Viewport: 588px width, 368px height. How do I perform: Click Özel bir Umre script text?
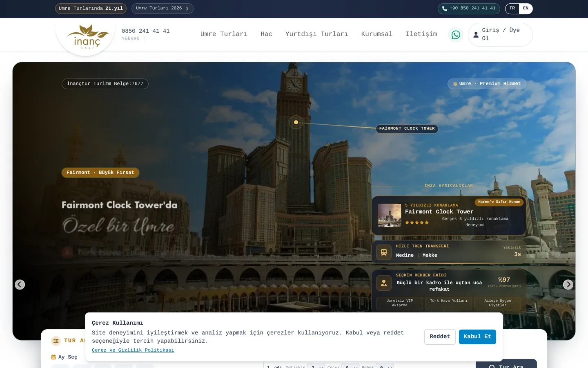pyautogui.click(x=118, y=226)
